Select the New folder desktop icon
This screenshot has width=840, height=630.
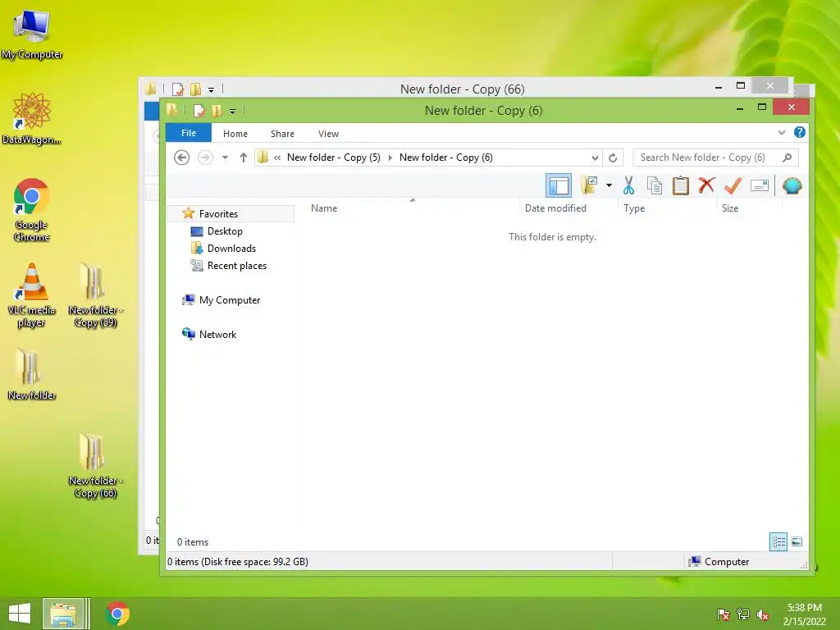pyautogui.click(x=32, y=374)
